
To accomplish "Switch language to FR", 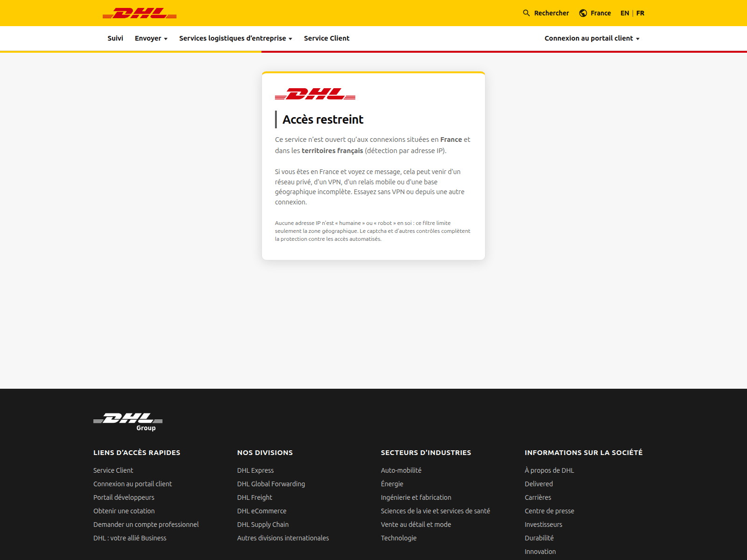I will (x=640, y=13).
